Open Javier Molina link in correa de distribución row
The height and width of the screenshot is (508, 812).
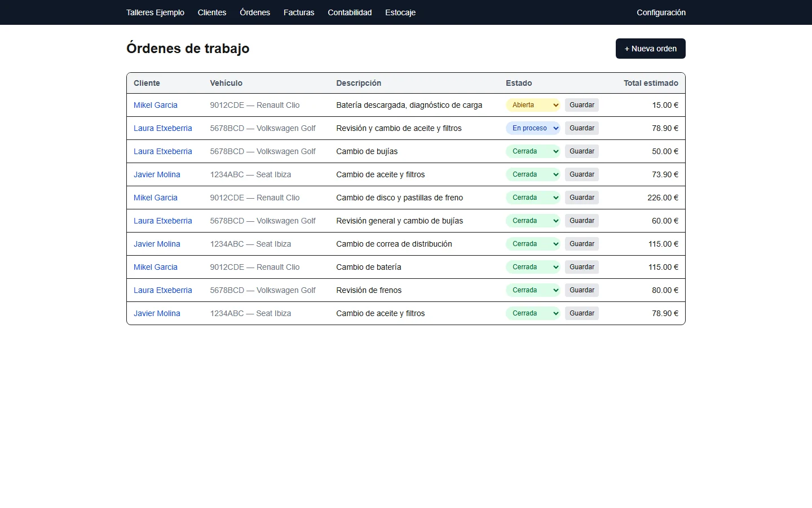[x=157, y=244]
